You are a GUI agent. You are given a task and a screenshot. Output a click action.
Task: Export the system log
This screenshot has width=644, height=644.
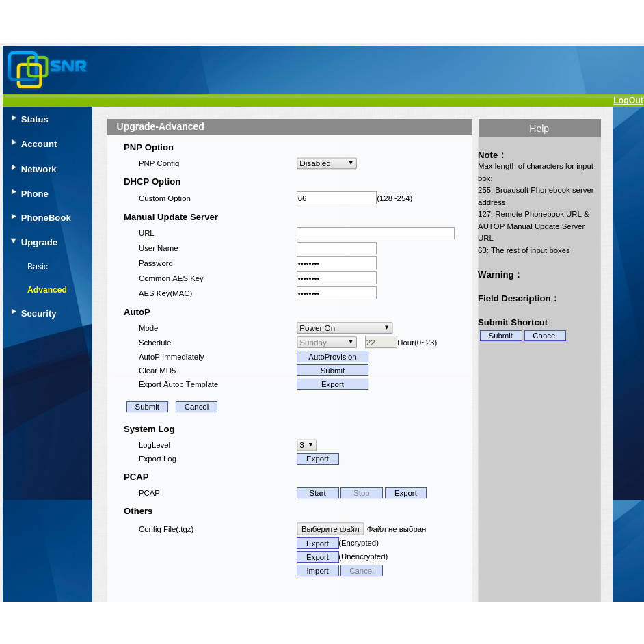[x=317, y=459]
